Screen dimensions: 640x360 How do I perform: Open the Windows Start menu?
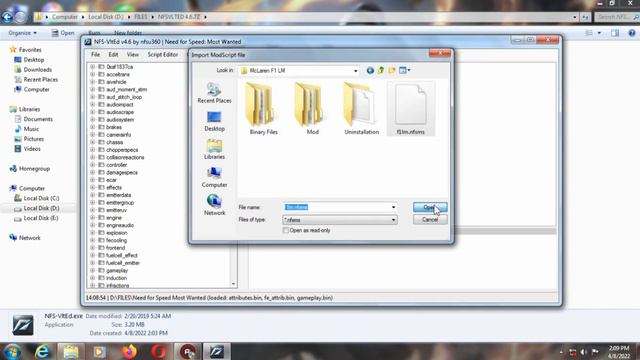(x=12, y=351)
